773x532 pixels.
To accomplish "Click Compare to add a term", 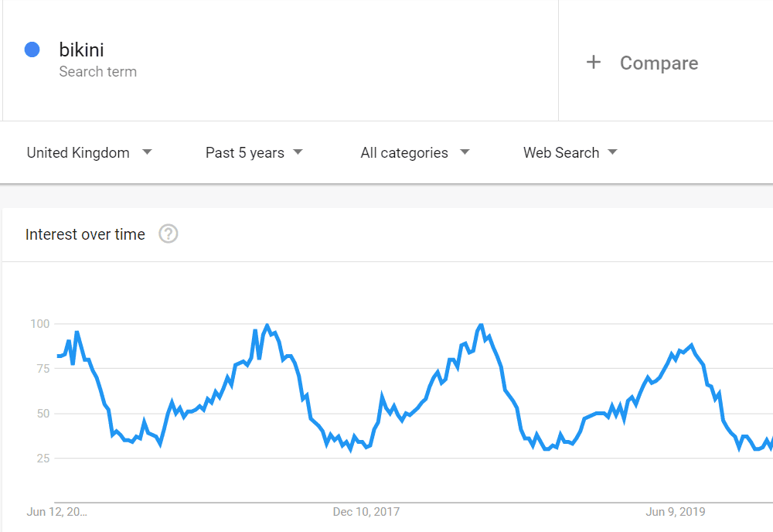I will pyautogui.click(x=659, y=63).
